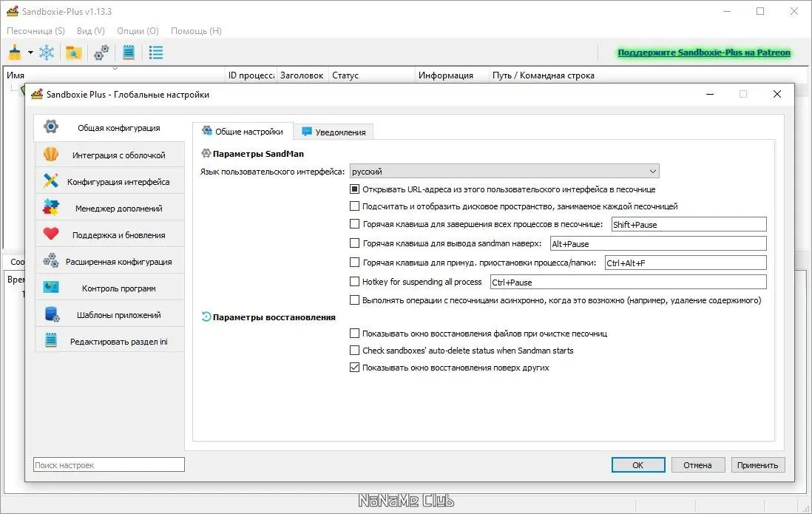Click the blue notepad ini editor icon
812x514 pixels.
click(129, 53)
